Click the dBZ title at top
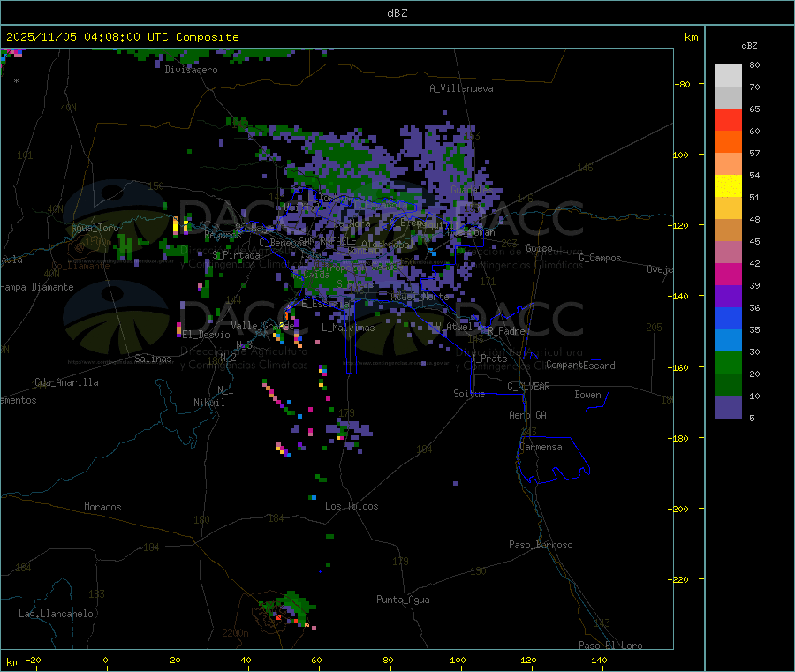Screen dimensions: 795x672 pyautogui.click(x=397, y=13)
